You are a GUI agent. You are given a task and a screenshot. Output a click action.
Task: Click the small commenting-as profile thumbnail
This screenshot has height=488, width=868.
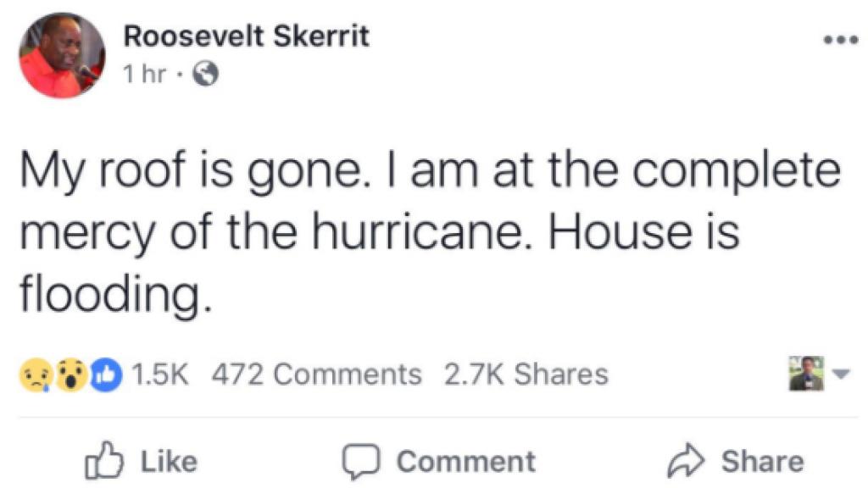806,374
